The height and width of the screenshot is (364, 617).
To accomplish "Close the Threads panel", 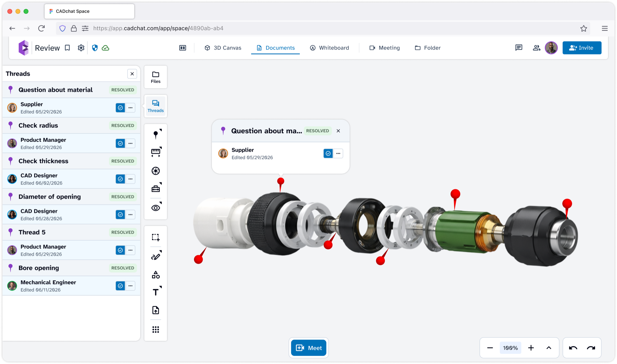I will coord(132,74).
